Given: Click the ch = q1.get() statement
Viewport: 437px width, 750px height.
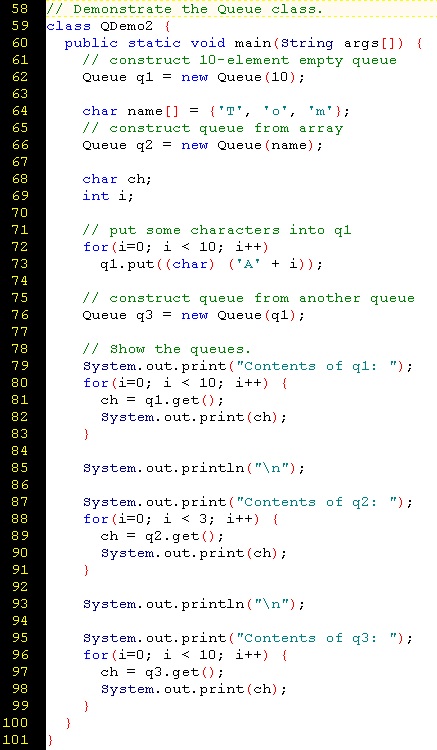Looking at the screenshot, I should [162, 400].
